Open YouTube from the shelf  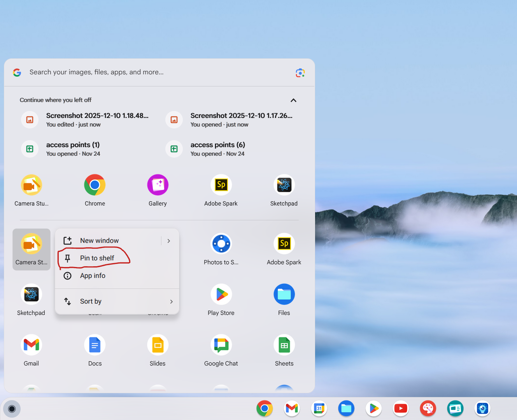(401, 408)
